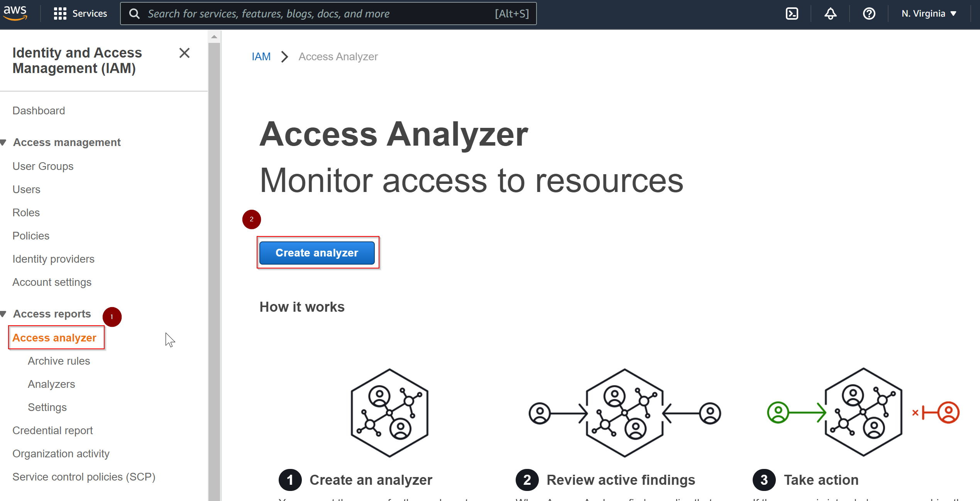Close the IAM navigation panel

[x=184, y=53]
